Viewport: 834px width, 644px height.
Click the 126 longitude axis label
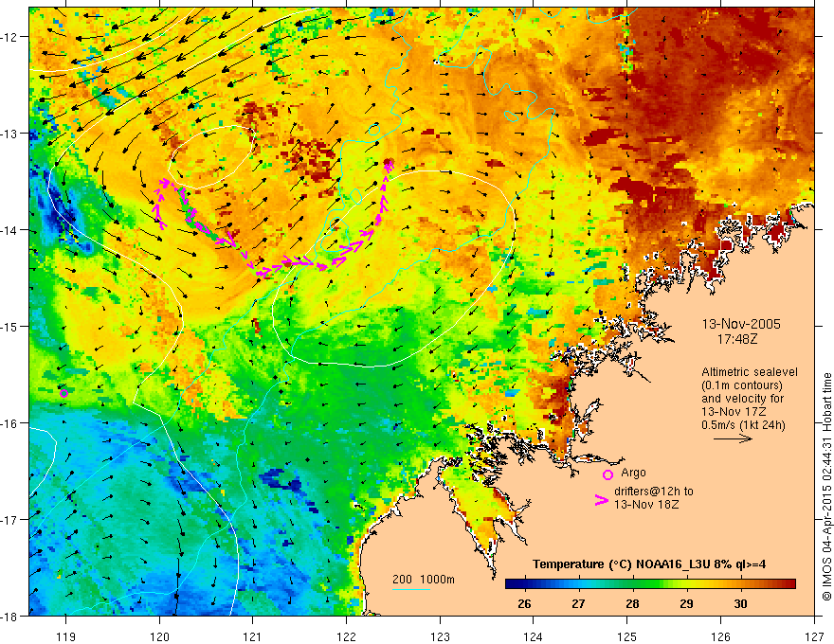pos(720,636)
